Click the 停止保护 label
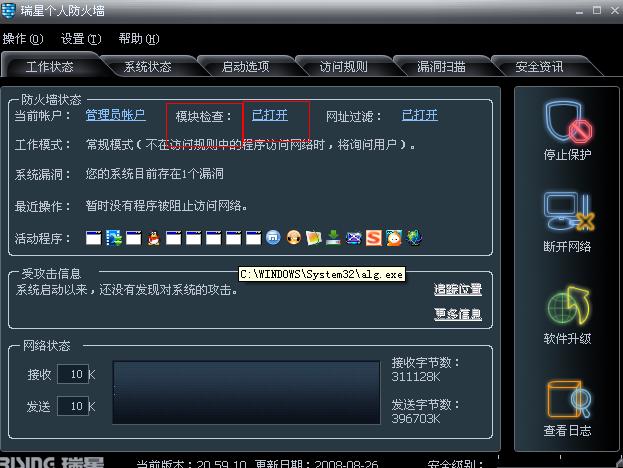This screenshot has height=468, width=623. click(568, 154)
